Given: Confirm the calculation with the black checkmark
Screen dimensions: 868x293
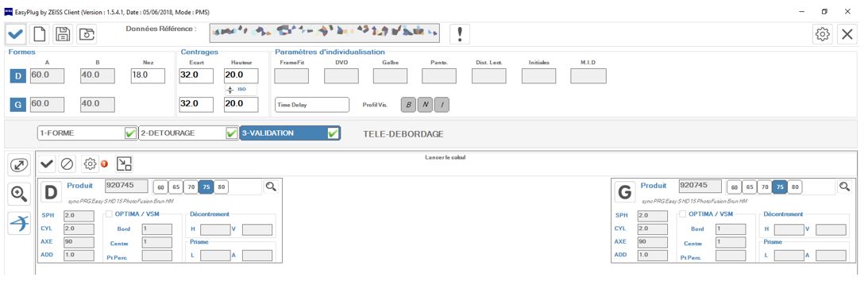Looking at the screenshot, I should coord(47,164).
